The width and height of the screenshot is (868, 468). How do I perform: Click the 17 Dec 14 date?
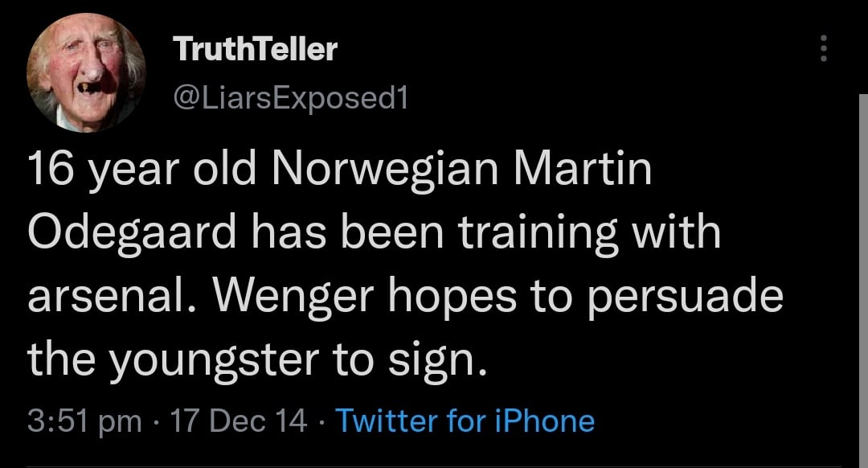tap(243, 421)
